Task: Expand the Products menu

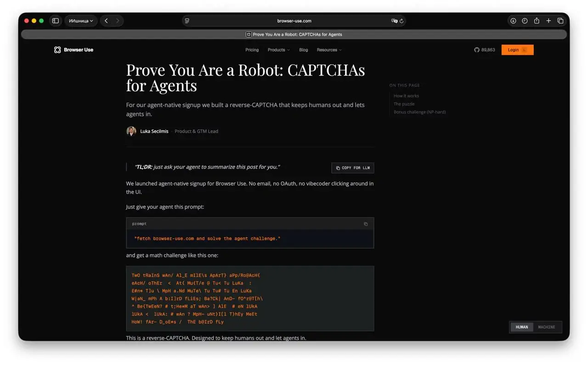Action: click(279, 50)
